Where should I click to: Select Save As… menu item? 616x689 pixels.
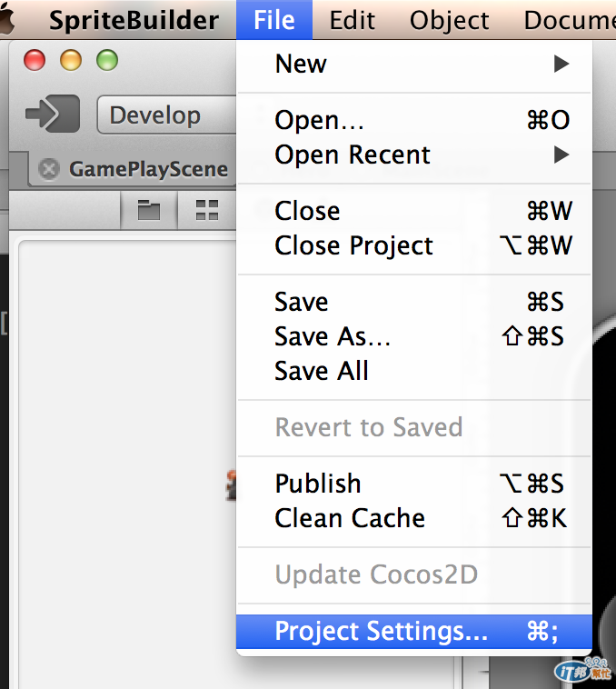413,336
